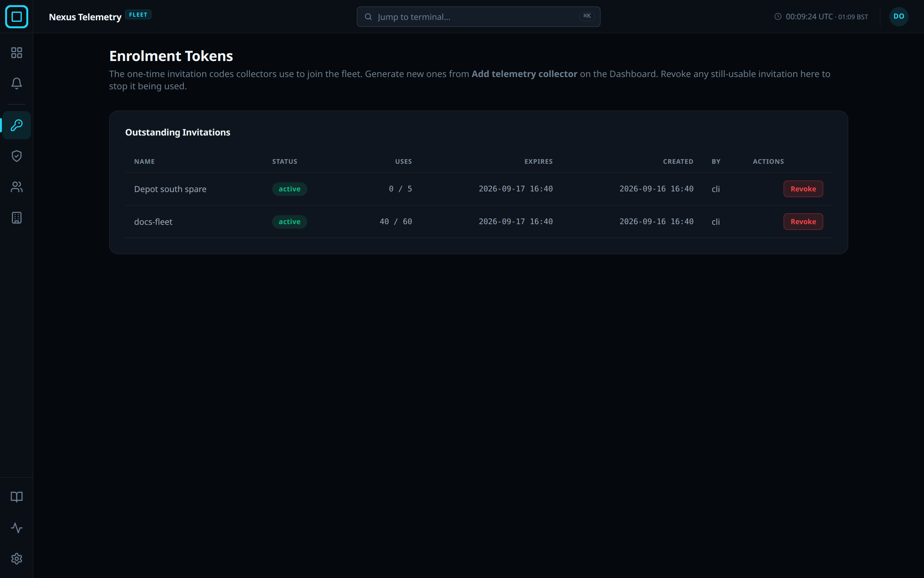
Task: Click the 40 / 60 uses value
Action: [396, 222]
